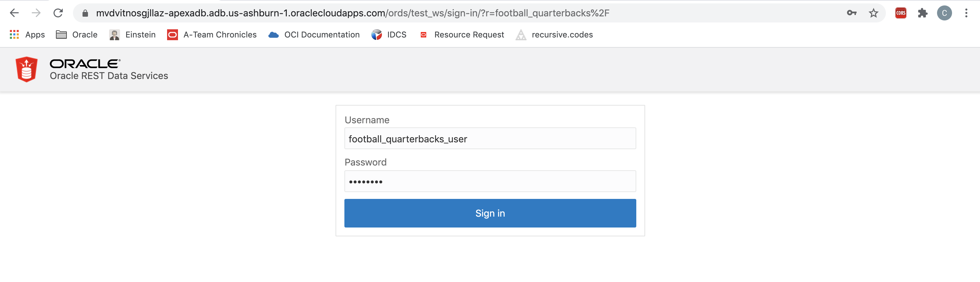Screen dimensions: 980x282
Task: Open the Chrome three-dot menu
Action: [967, 13]
